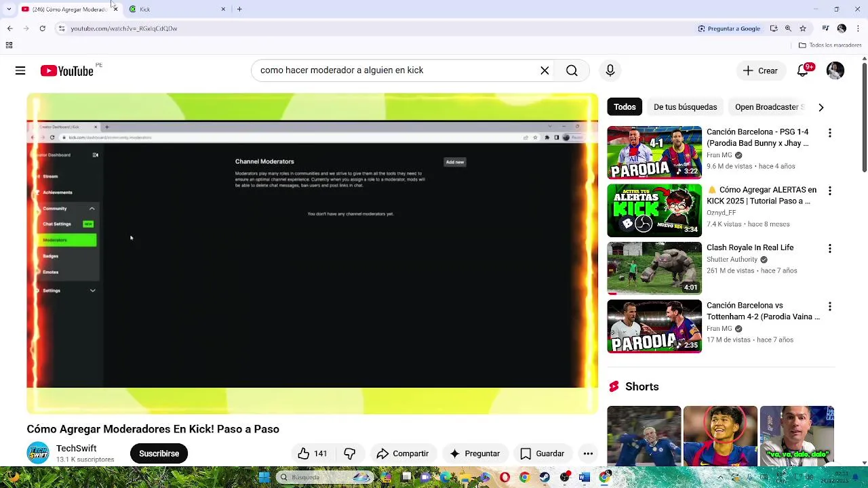868x488 pixels.
Task: Select the Todos filter chip
Action: [625, 107]
